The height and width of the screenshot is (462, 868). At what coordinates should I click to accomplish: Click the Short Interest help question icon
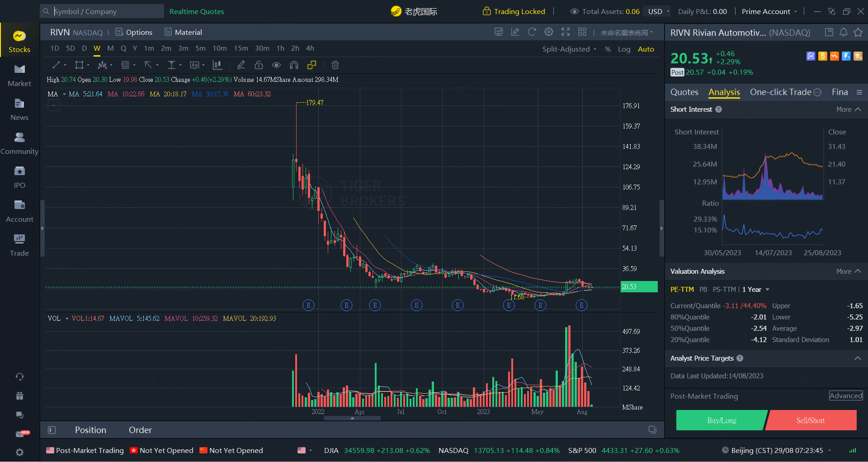[718, 110]
